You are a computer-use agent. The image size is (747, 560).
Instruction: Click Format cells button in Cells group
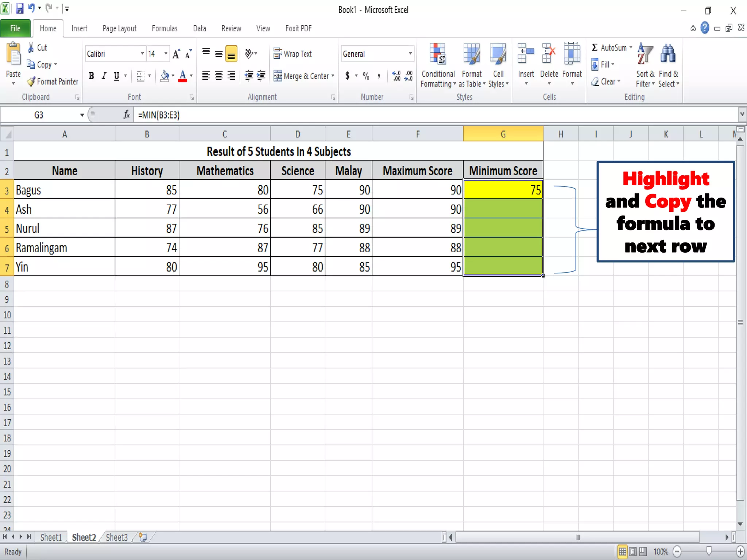pos(572,64)
